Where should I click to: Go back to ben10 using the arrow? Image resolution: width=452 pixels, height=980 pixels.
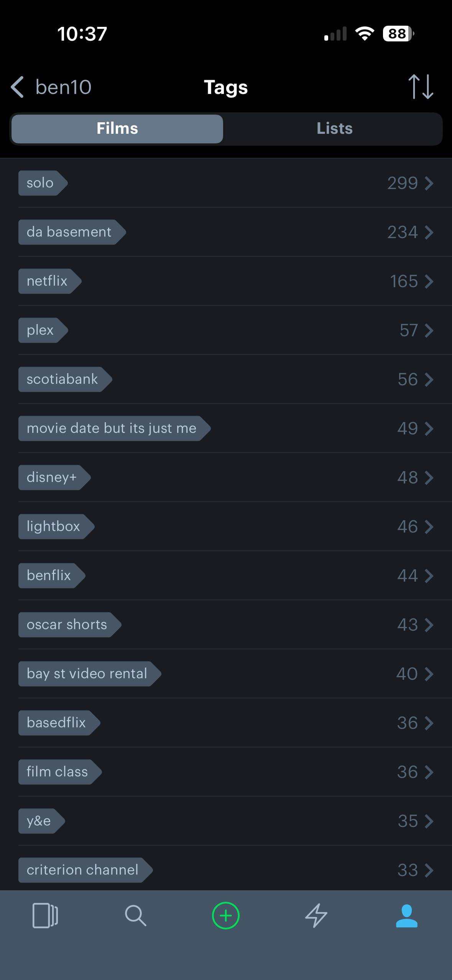click(17, 87)
